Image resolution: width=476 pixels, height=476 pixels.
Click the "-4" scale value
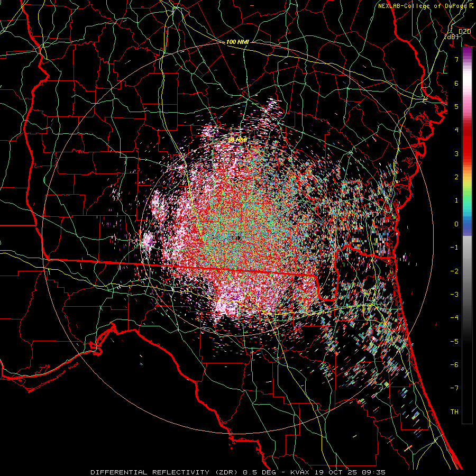coord(454,318)
